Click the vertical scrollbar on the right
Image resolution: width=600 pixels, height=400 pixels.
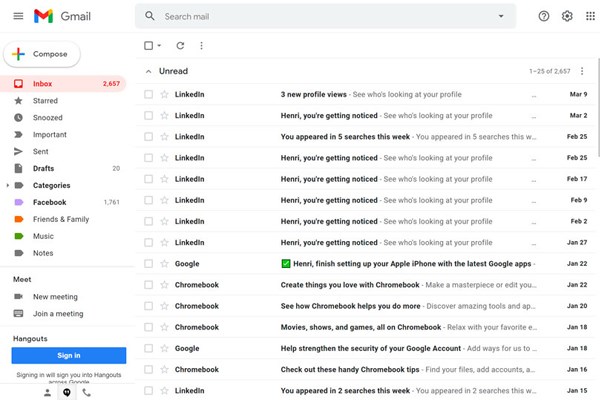click(598, 107)
